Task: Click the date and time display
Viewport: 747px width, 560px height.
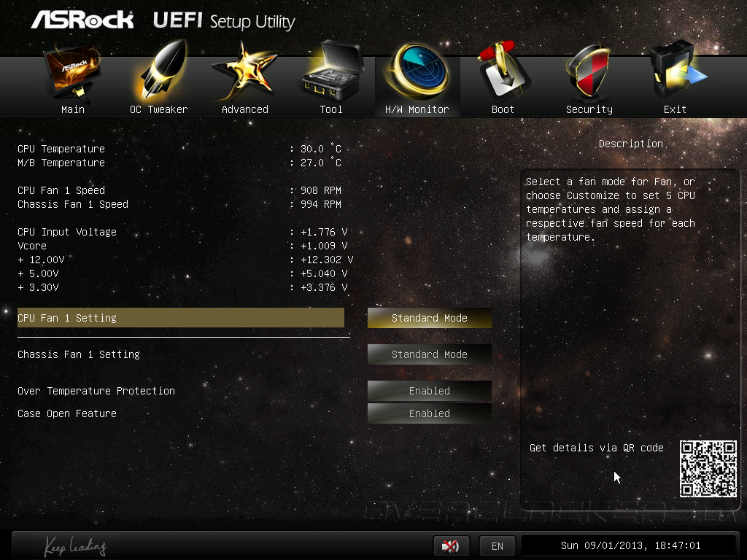Action: [631, 545]
